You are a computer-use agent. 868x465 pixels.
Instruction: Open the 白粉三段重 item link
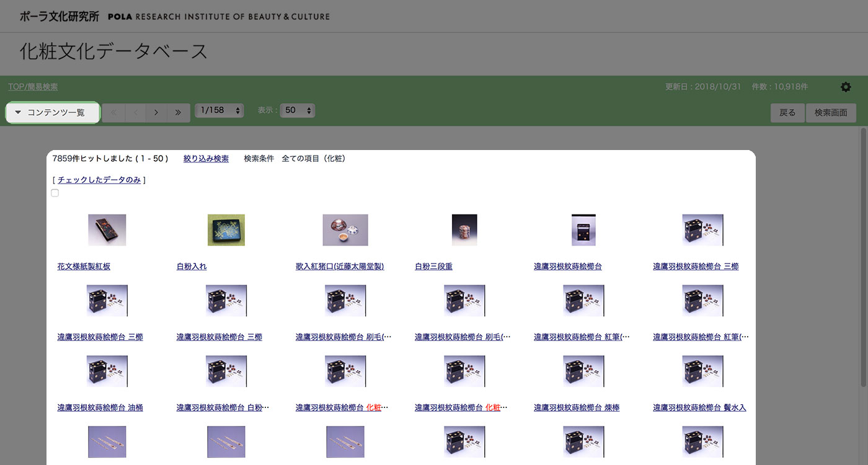coord(433,267)
